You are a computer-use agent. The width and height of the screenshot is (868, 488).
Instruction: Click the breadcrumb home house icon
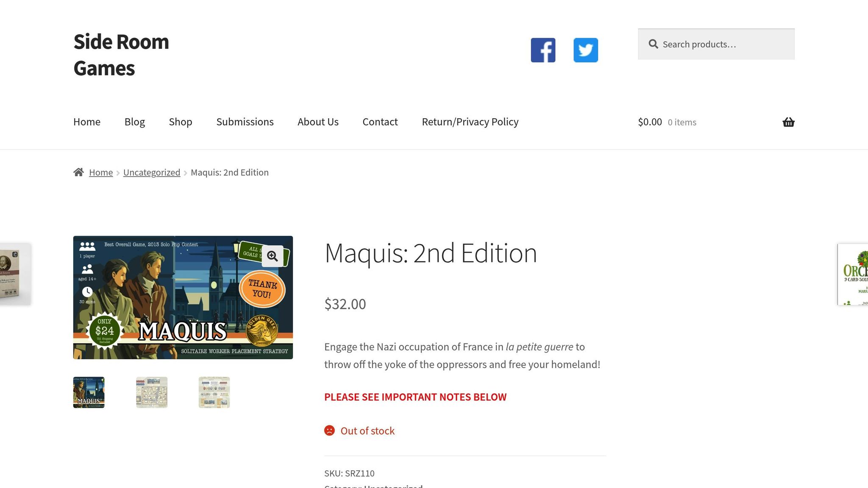click(x=78, y=172)
